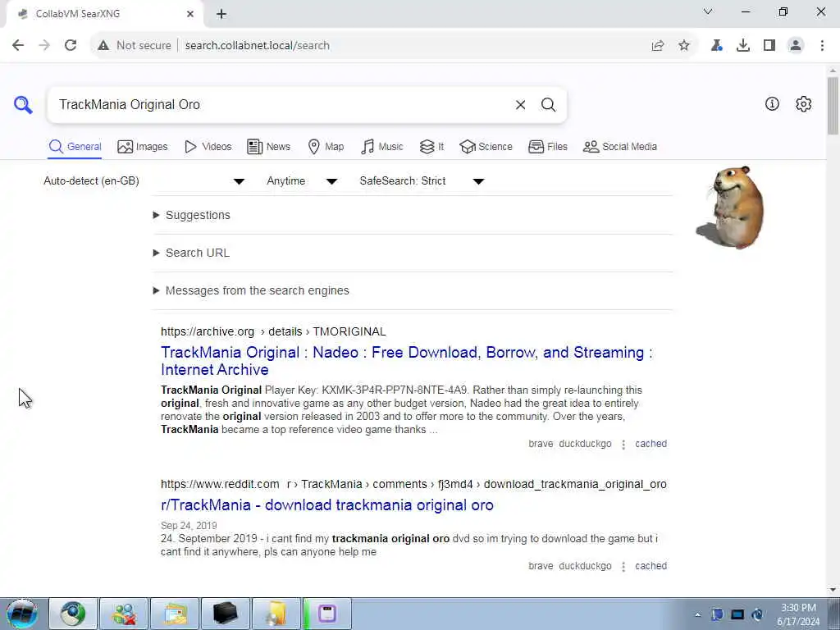Open result options dots for reddit result
This screenshot has height=630, width=840.
[623, 566]
